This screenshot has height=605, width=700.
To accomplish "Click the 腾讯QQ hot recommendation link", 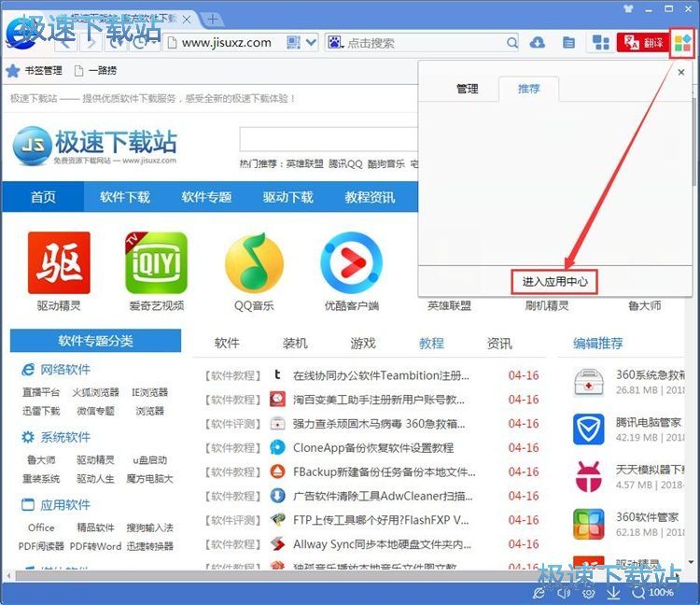I will pos(345,164).
